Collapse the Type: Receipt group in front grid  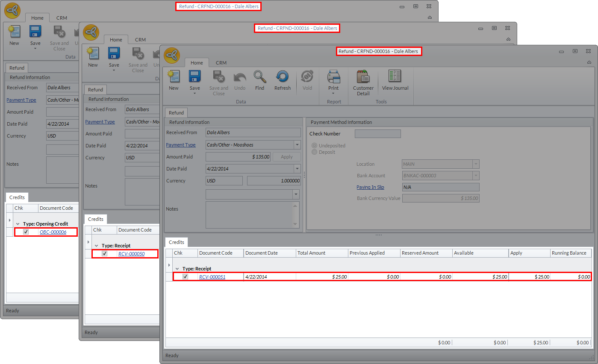[x=177, y=269]
